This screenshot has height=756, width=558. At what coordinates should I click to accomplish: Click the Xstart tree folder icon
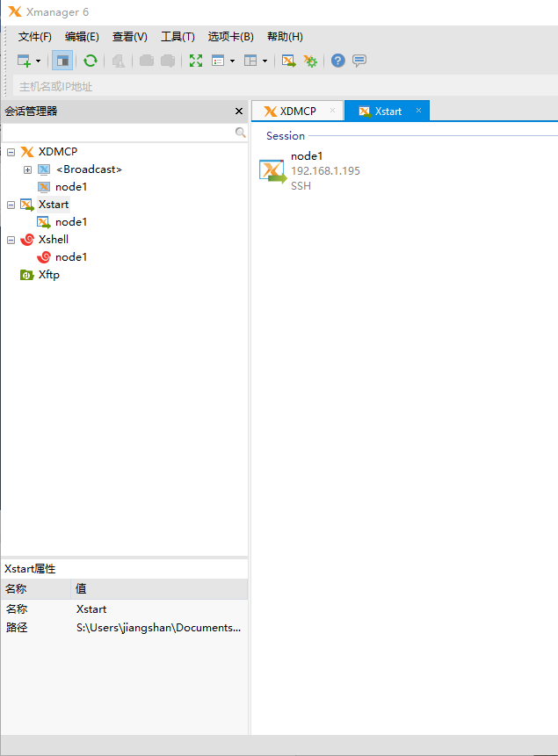pyautogui.click(x=27, y=205)
